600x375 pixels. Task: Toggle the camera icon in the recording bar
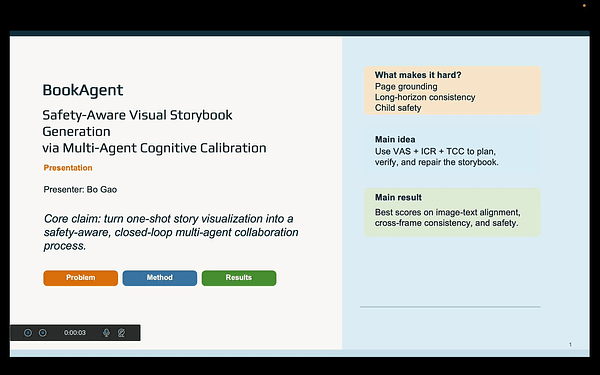pos(121,333)
